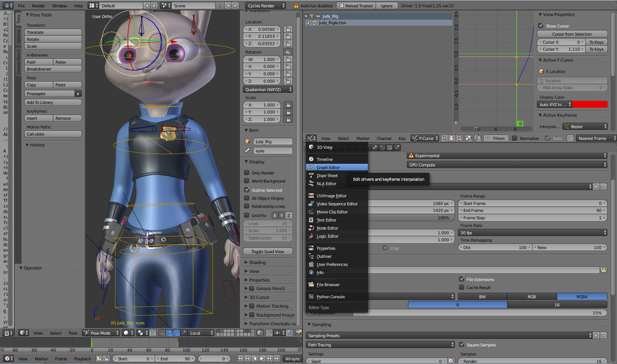Expand the Shading panel

(258, 262)
